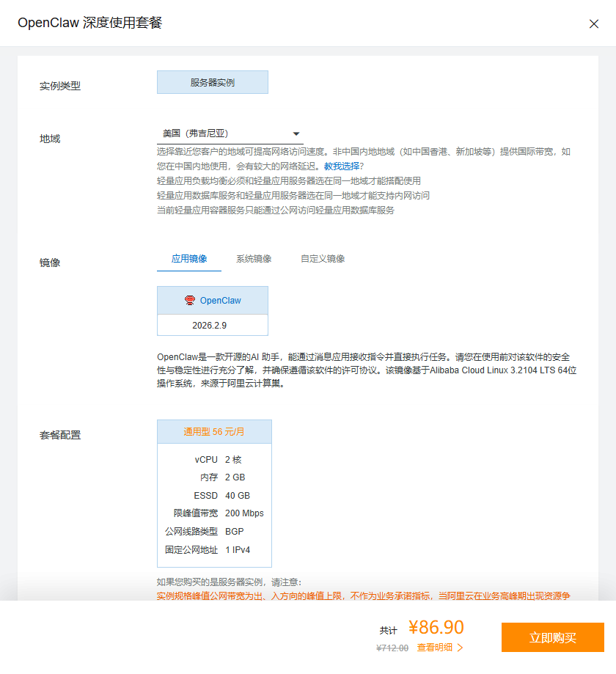
Task: Click the 2 GB memory value
Action: pyautogui.click(x=235, y=477)
